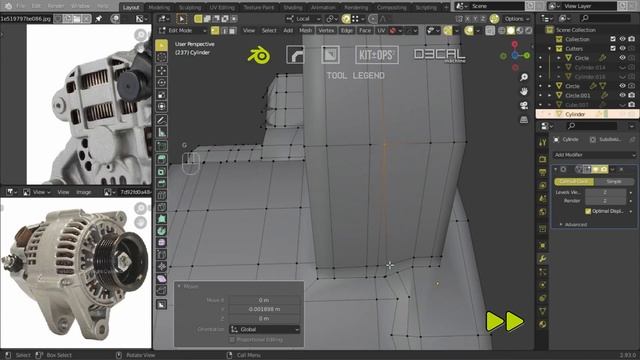Toggle X-ray display in viewport header
This screenshot has height=360, width=640.
pos(490,31)
